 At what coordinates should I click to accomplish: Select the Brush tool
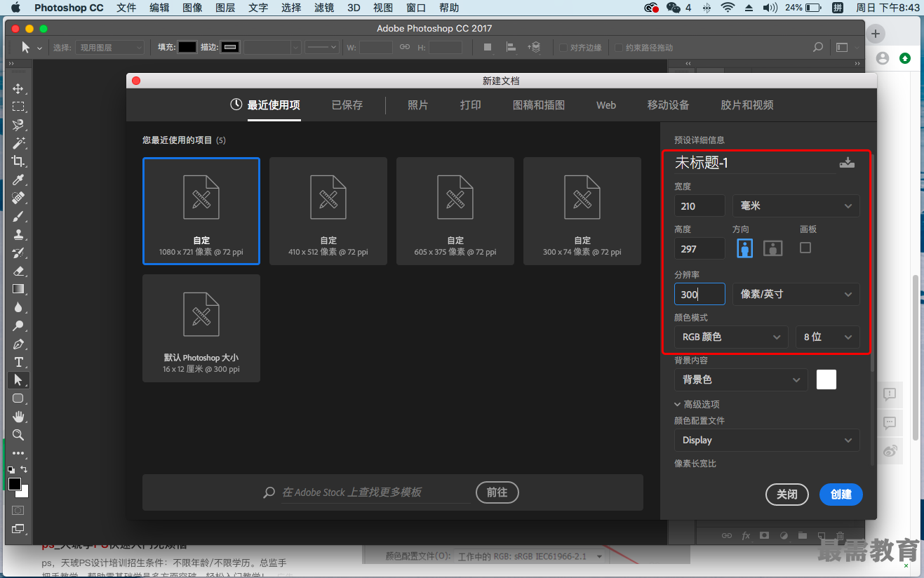(x=18, y=217)
